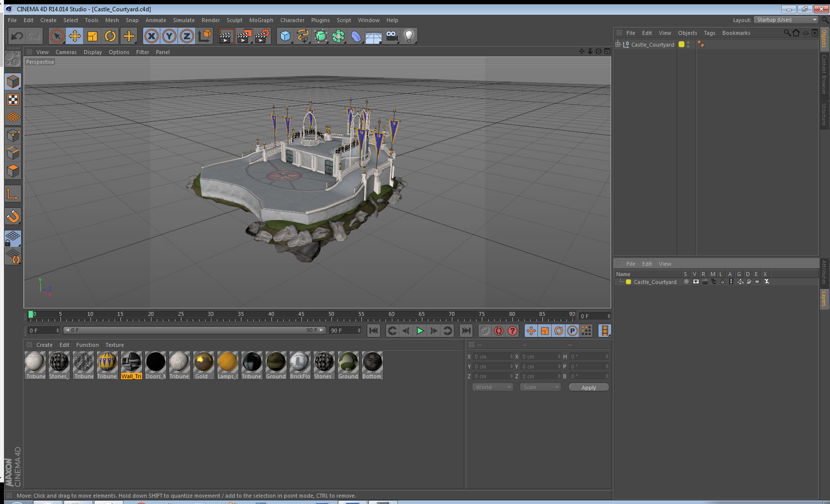Toggle Axis mode L-shaped icon
The image size is (830, 504).
point(13,194)
